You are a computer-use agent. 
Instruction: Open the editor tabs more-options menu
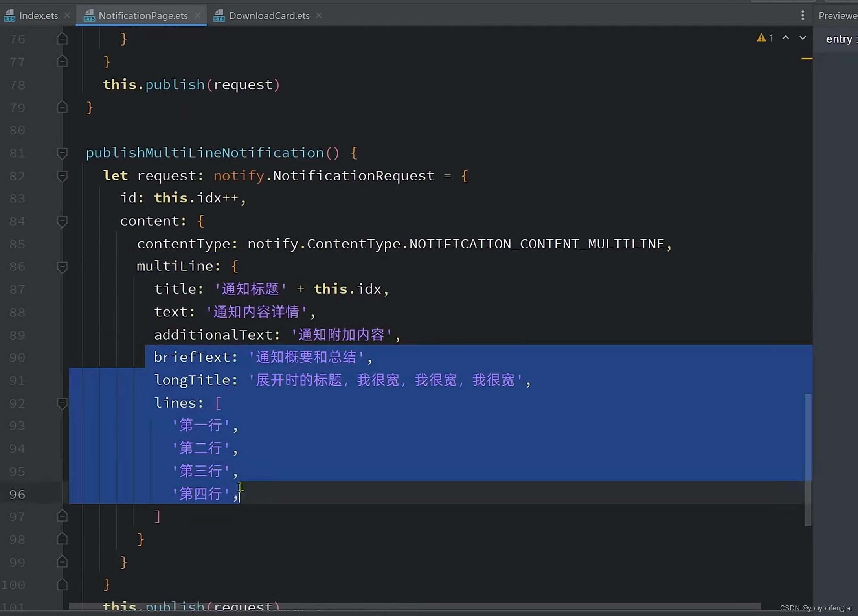(x=803, y=15)
